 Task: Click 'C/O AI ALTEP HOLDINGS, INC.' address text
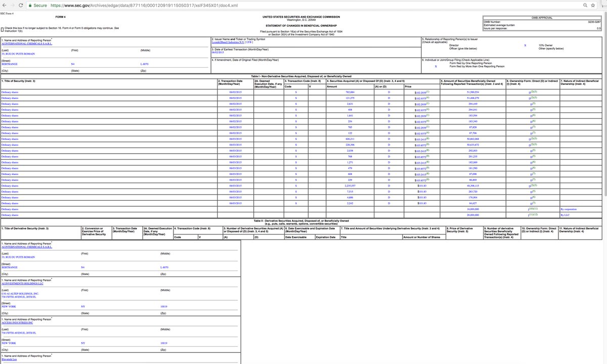pyautogui.click(x=20, y=293)
